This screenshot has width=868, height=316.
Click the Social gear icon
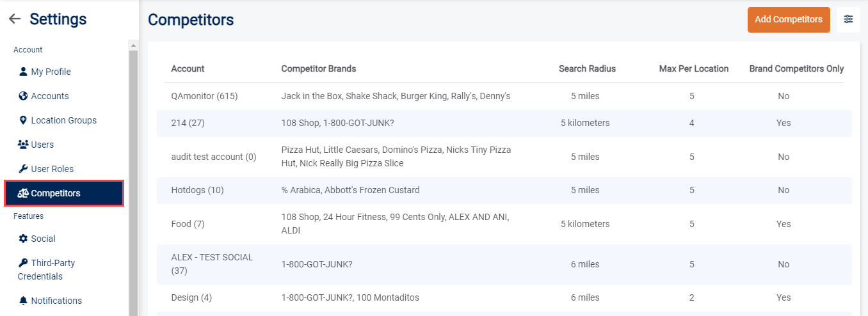click(24, 239)
